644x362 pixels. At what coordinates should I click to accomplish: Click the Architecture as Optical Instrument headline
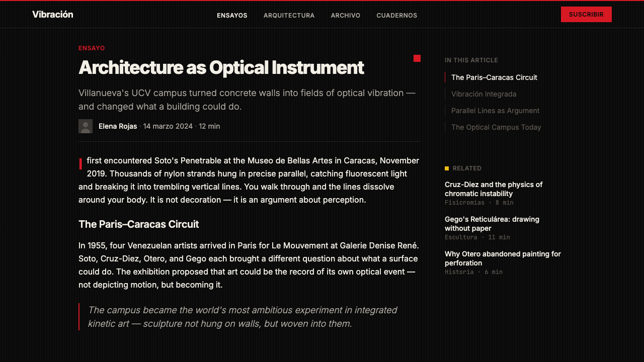pos(221,67)
